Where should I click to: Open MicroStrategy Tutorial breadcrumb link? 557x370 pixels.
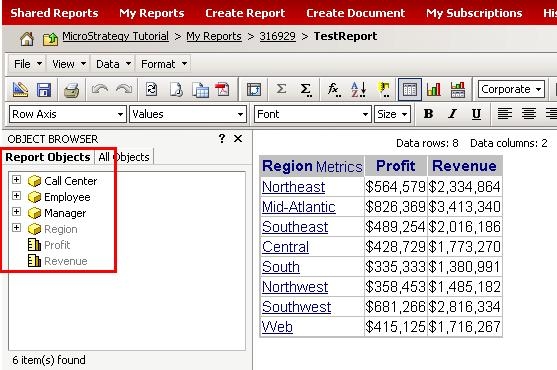coord(115,36)
